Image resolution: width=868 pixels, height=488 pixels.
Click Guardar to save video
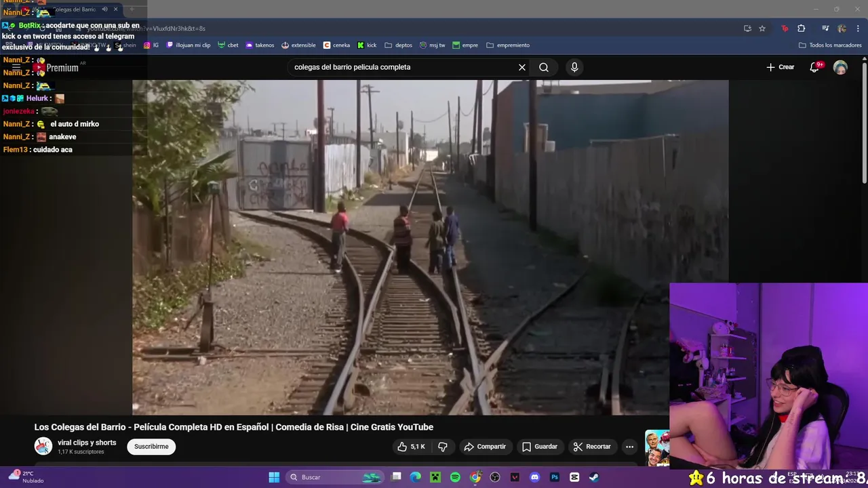click(x=540, y=447)
